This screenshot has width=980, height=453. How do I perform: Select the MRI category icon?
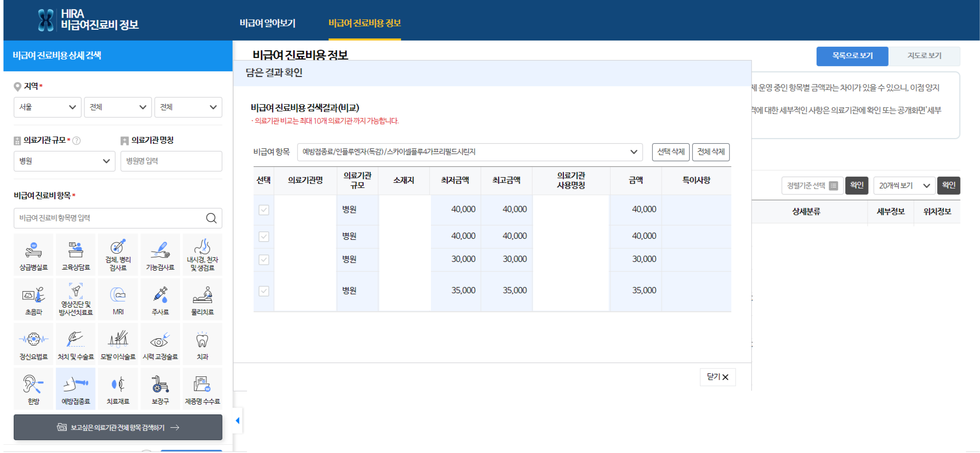click(118, 299)
